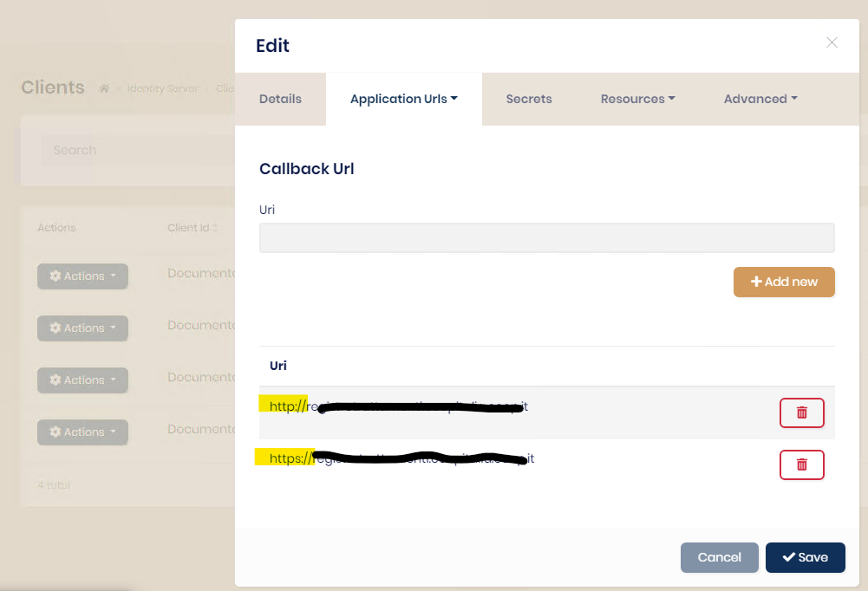Open Actions menu for the first client row
868x591 pixels.
82,276
